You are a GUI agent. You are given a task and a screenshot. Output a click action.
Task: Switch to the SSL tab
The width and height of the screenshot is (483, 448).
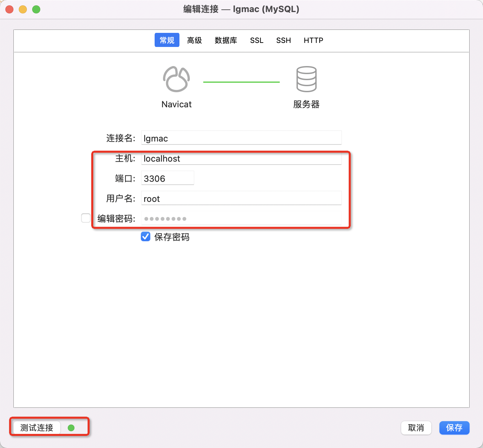pos(257,40)
